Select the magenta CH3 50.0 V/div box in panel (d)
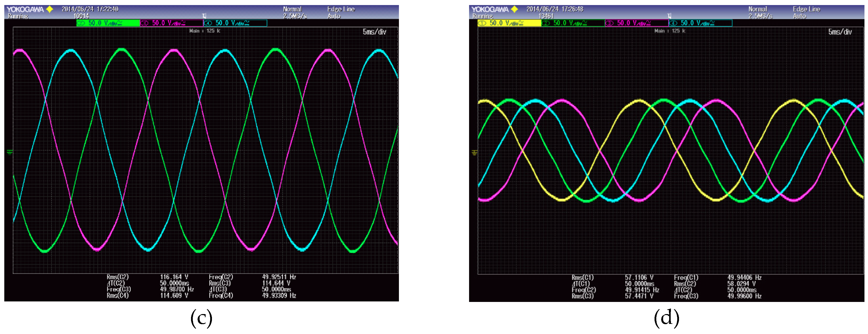The width and height of the screenshot is (868, 334). pyautogui.click(x=637, y=23)
